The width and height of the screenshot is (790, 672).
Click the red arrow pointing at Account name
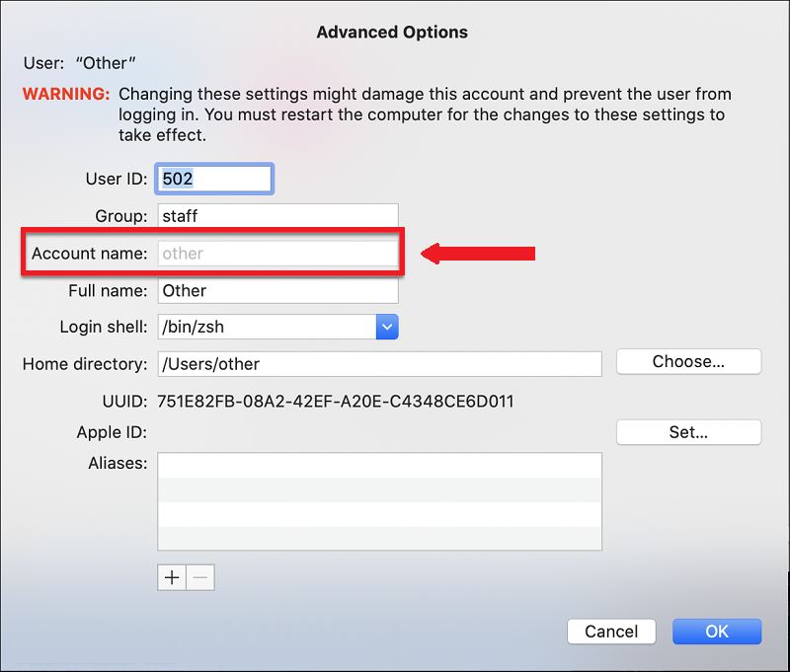point(478,254)
